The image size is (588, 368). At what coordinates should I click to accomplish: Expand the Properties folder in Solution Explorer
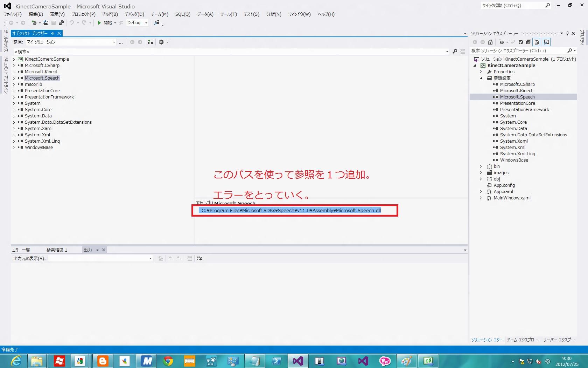(481, 72)
